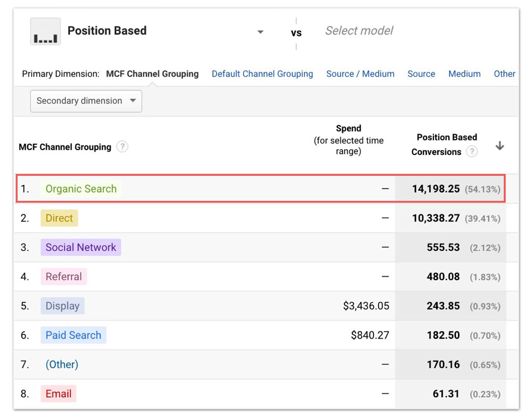This screenshot has height=418, width=532.
Task: Open the Organic Search channel link
Action: tap(81, 189)
